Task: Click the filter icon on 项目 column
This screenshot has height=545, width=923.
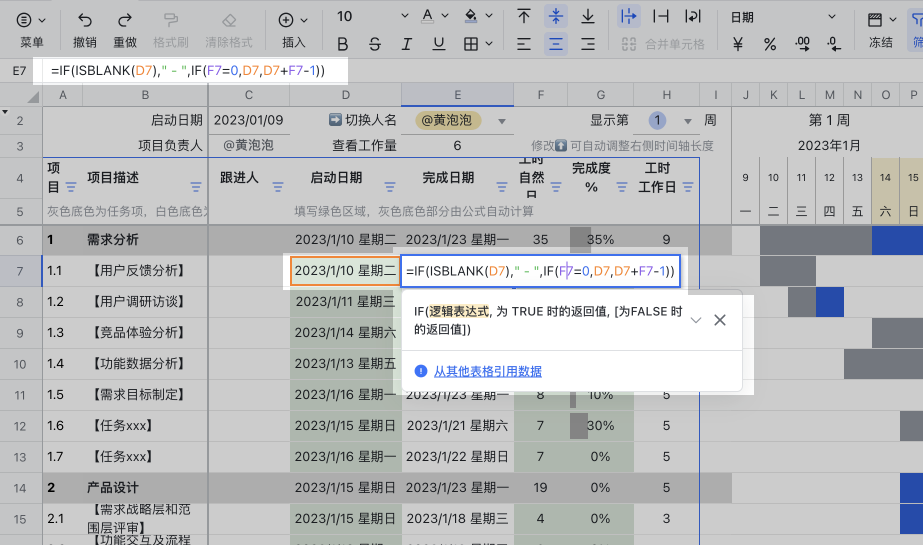Action: tap(71, 187)
